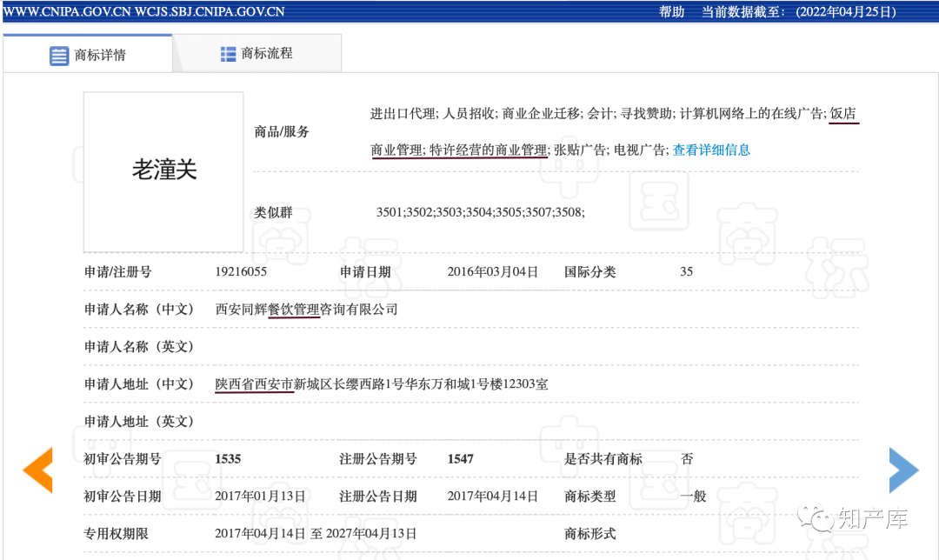939x560 pixels.
Task: Switch to the 商标流程 tab
Action: coord(256,54)
